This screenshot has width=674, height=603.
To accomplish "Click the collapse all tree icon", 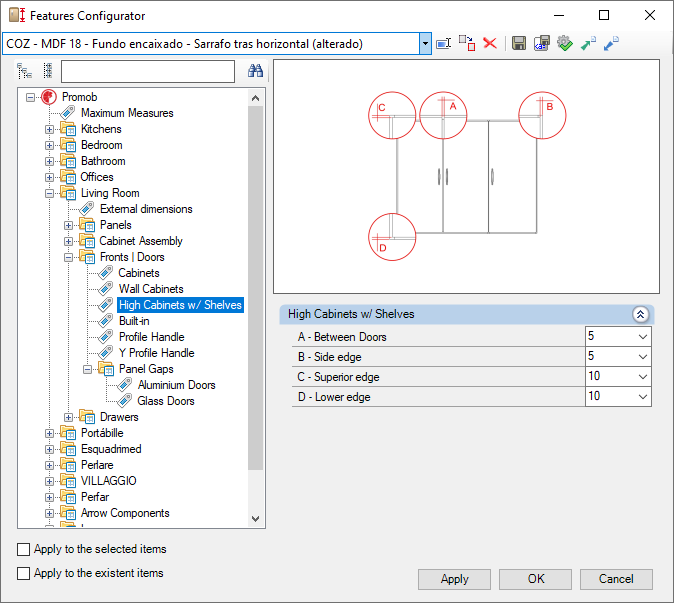I will pyautogui.click(x=48, y=71).
